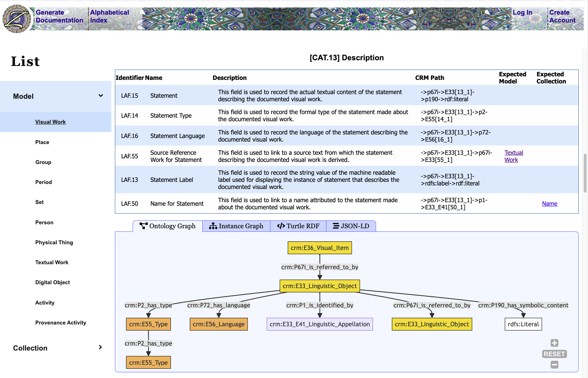Follow the Textual Work expected model link
This screenshot has height=378, width=588.
[513, 156]
